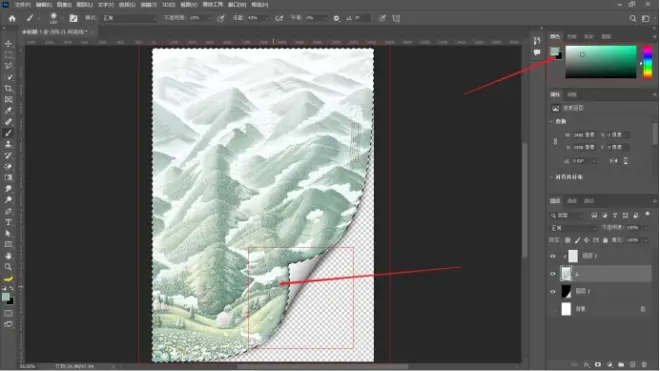Open brush settings panel icon in options bar
The height and width of the screenshot is (371, 660).
click(x=73, y=19)
